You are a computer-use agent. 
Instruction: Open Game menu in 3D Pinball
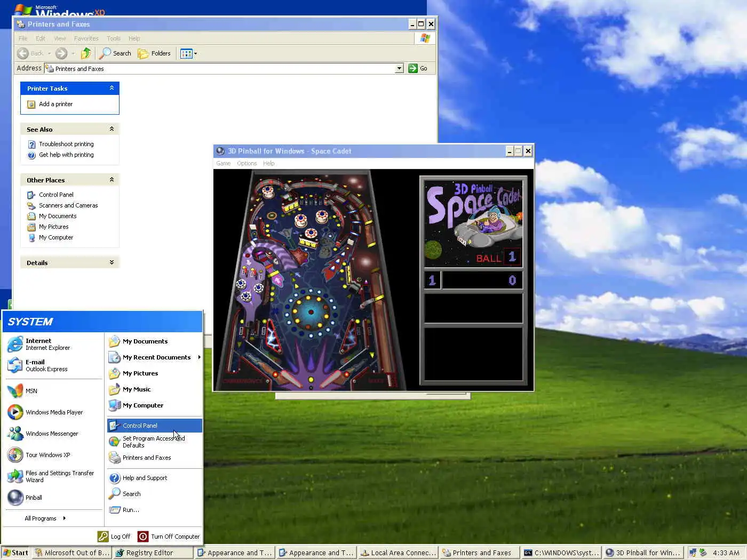tap(224, 163)
